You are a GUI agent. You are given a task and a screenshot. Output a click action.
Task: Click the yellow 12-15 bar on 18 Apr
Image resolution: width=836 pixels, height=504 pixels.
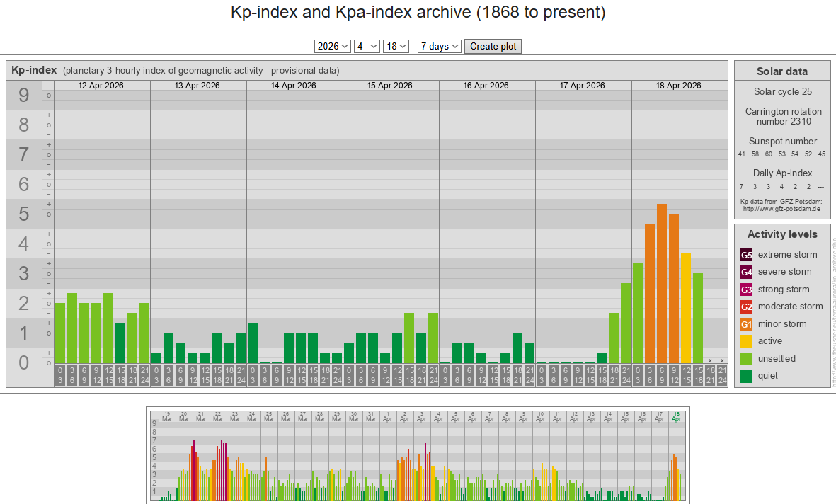pos(686,308)
